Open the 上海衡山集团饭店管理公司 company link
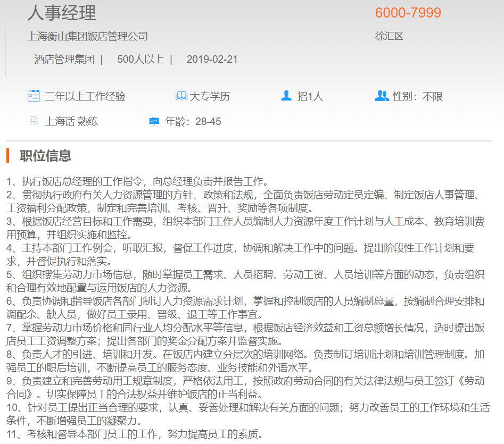The image size is (504, 444). 87,37
